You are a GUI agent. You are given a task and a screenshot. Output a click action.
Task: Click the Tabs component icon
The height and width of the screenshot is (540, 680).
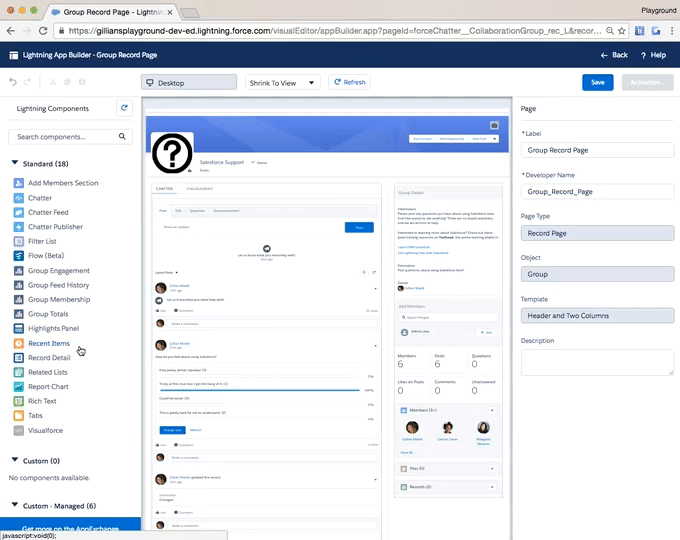19,416
